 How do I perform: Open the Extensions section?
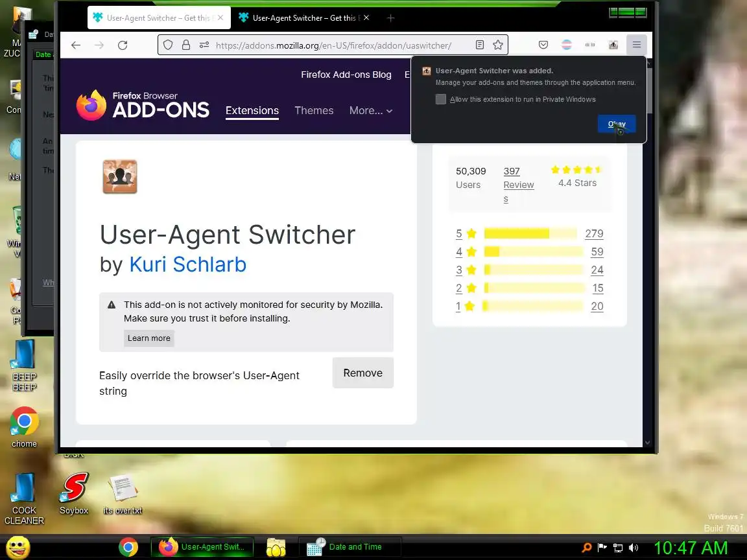[252, 110]
